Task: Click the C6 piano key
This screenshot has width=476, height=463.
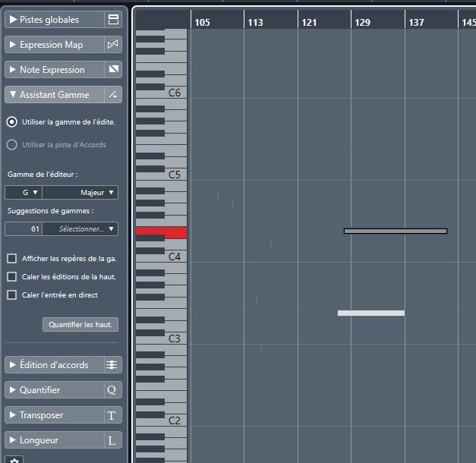Action: point(175,93)
